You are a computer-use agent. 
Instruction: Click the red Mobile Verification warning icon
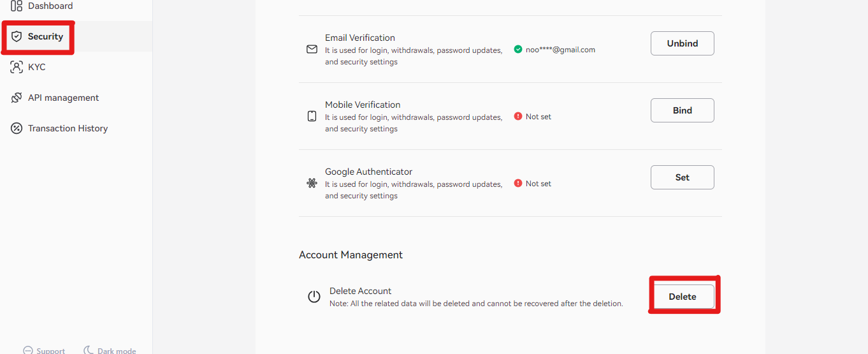pyautogui.click(x=518, y=116)
